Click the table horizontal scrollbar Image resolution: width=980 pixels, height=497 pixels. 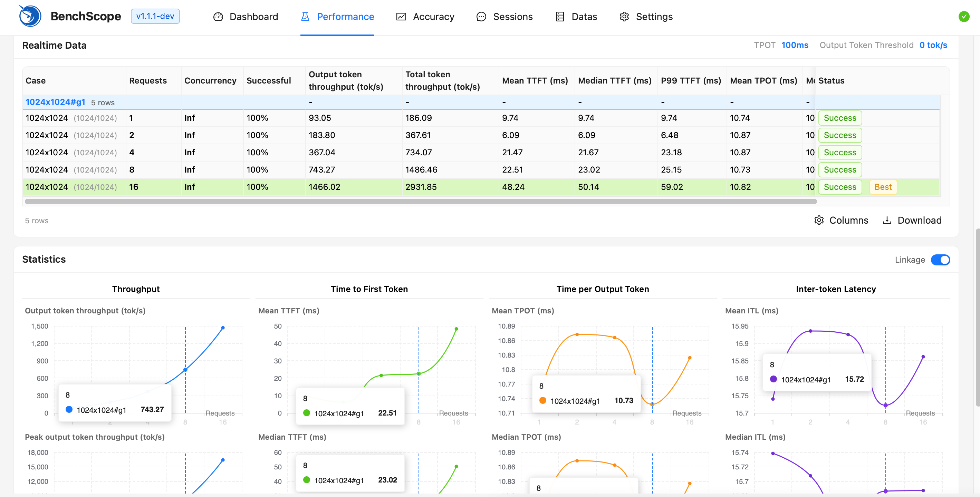(x=420, y=202)
